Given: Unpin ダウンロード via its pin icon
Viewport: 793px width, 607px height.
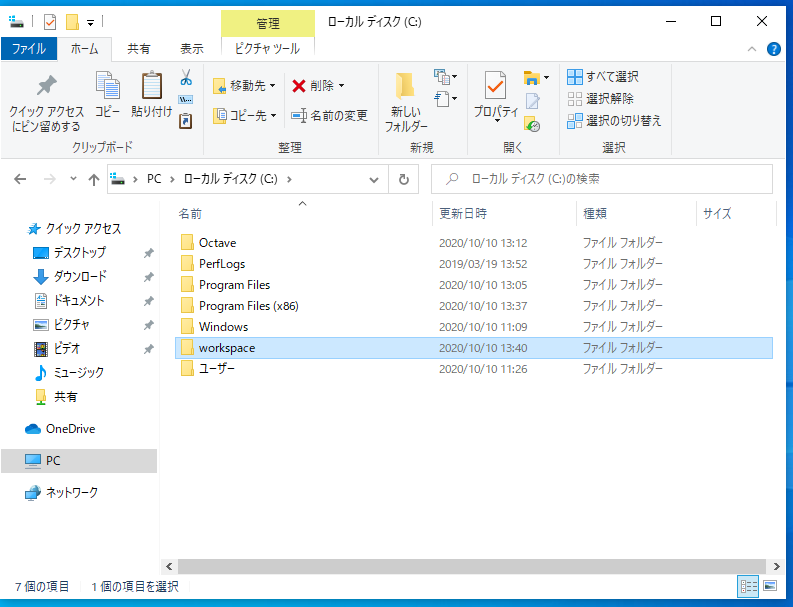Looking at the screenshot, I should (149, 277).
